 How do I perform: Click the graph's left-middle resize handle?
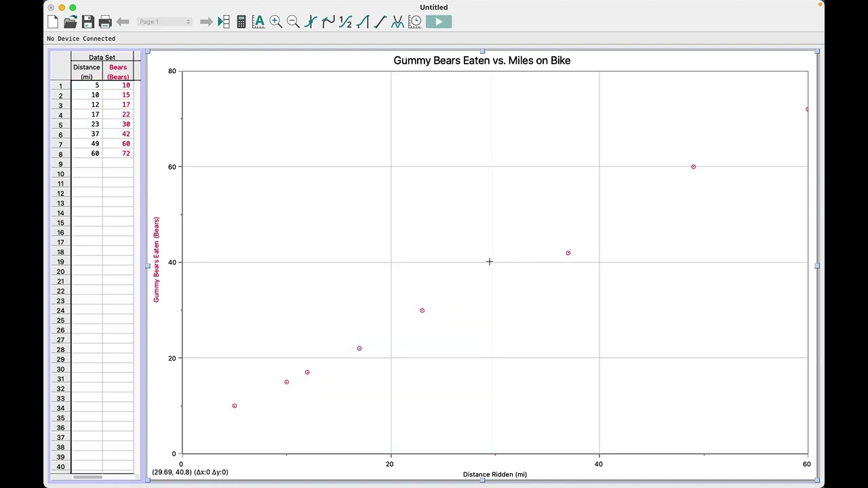point(148,266)
